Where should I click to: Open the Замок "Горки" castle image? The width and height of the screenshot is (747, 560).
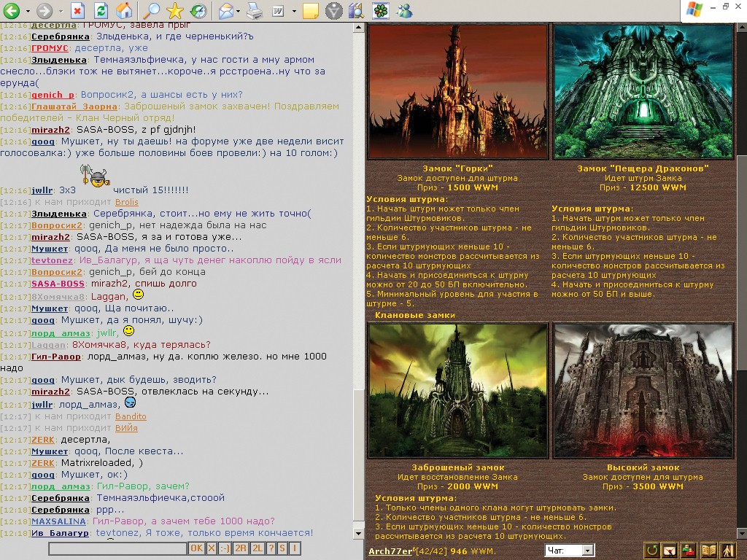pos(458,91)
